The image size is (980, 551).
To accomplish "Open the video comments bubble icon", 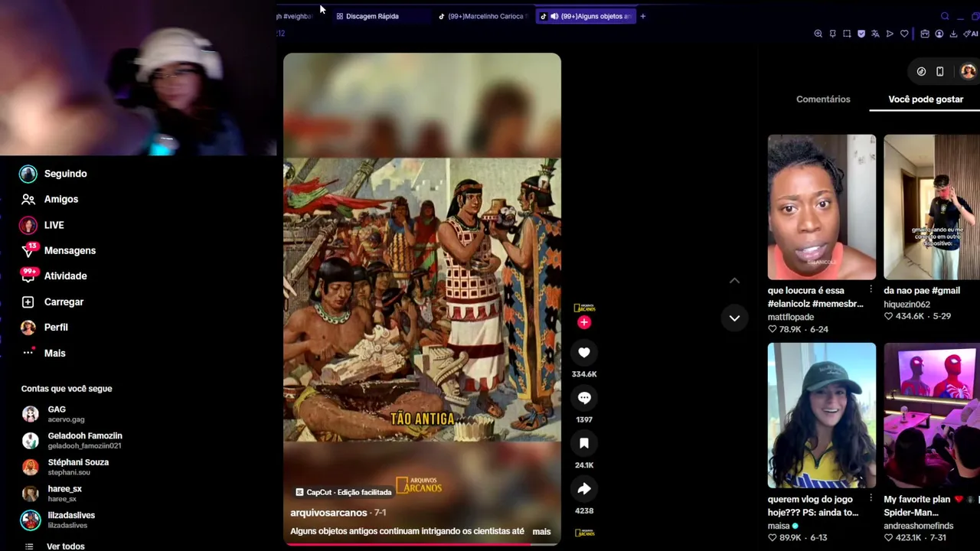I will click(x=584, y=398).
